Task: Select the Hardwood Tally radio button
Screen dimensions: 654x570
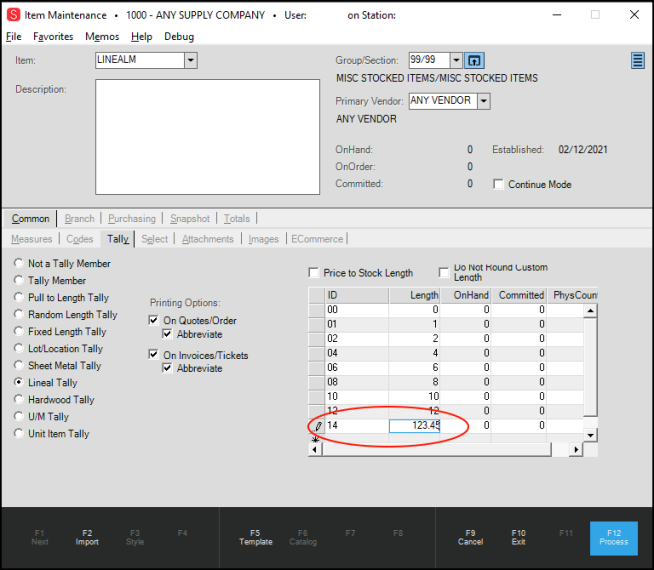Action: pos(18,400)
